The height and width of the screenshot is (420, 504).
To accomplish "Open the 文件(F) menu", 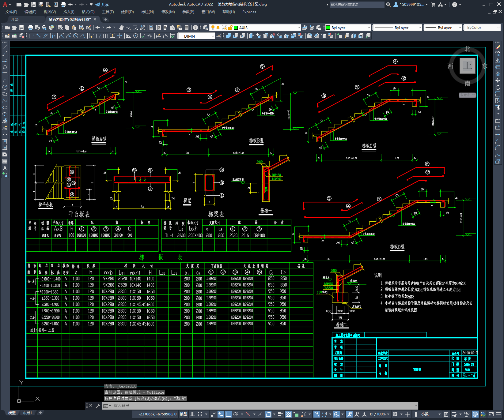I will click(11, 12).
